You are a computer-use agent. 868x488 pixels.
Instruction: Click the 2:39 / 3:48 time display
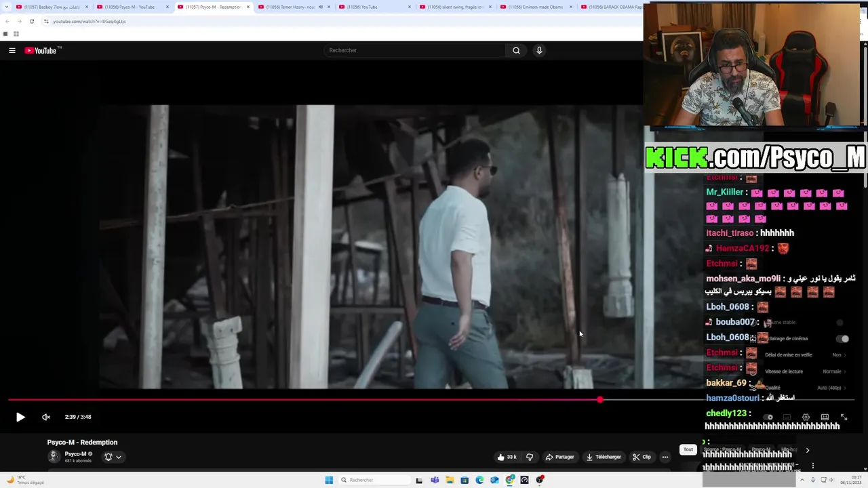pos(78,417)
